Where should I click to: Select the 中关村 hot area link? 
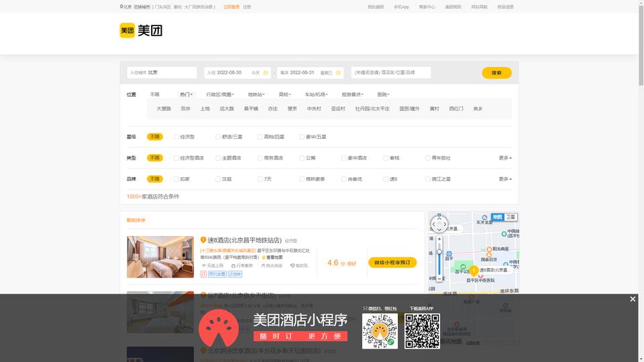(314, 109)
